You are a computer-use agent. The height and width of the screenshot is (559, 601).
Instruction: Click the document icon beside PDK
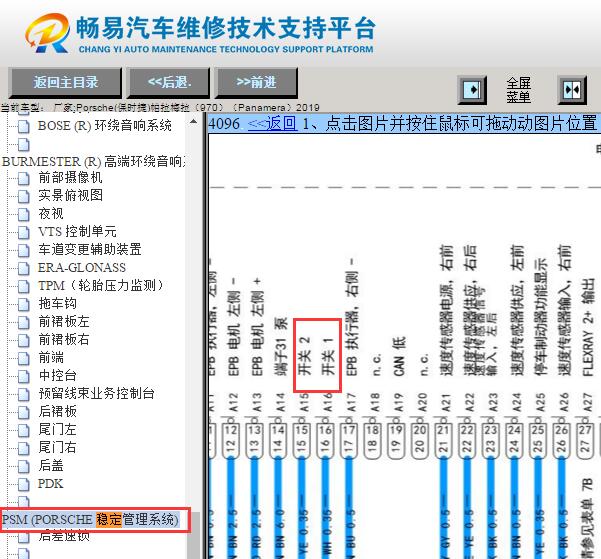click(x=23, y=484)
